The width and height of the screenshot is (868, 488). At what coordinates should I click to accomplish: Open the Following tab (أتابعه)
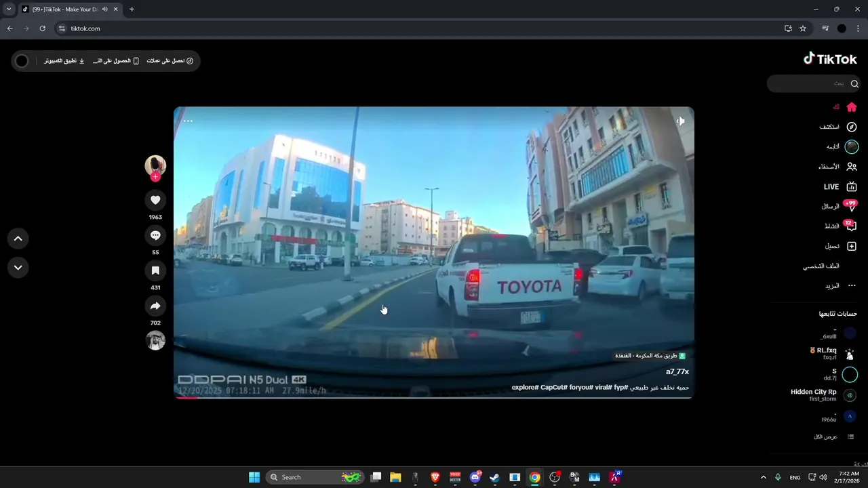tap(842, 146)
